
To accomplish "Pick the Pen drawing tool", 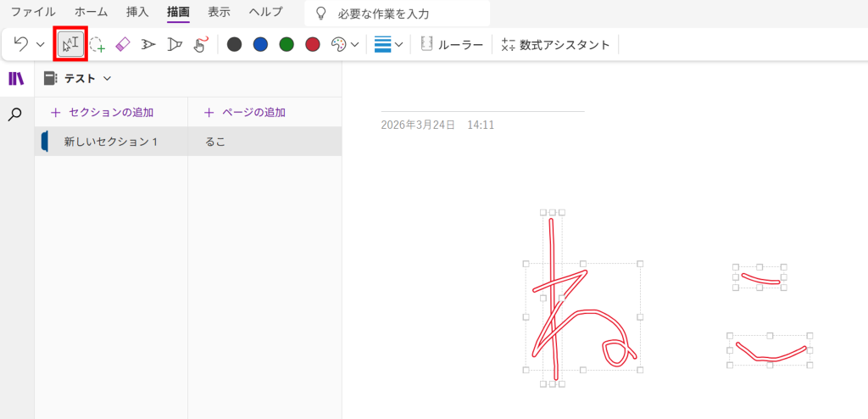I will click(x=148, y=44).
